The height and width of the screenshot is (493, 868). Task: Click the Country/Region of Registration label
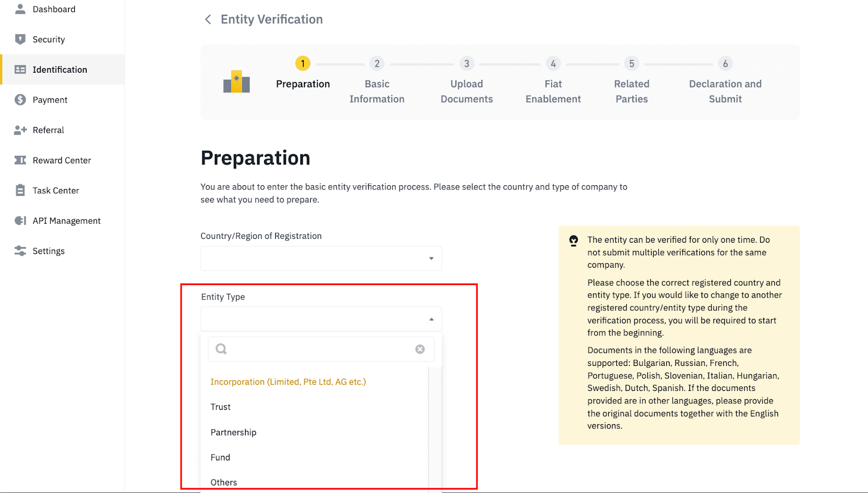(x=261, y=236)
